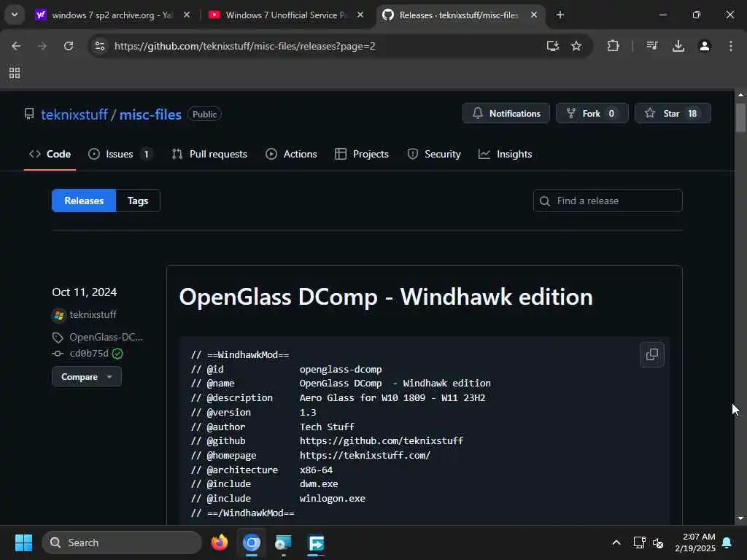Viewport: 747px width, 560px height.
Task: Show hidden system tray icons
Action: pyautogui.click(x=616, y=542)
